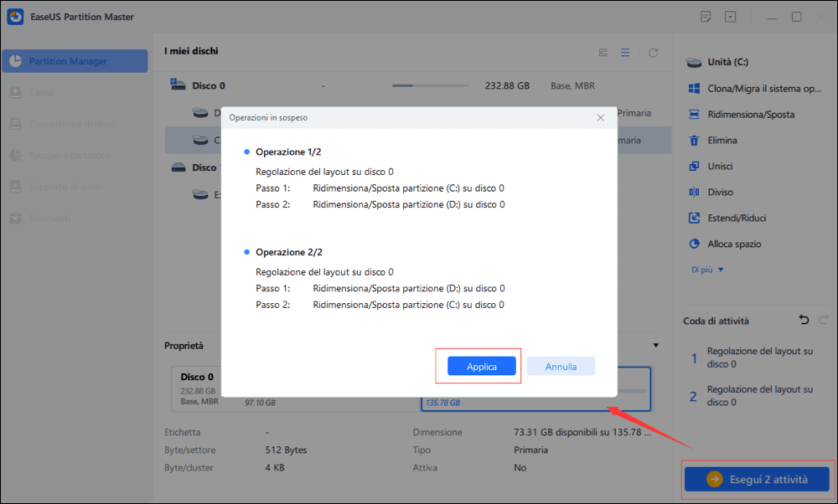Screen dimensions: 838x504
Task: Click the EaseUS Partition Master logo icon
Action: pos(15,17)
